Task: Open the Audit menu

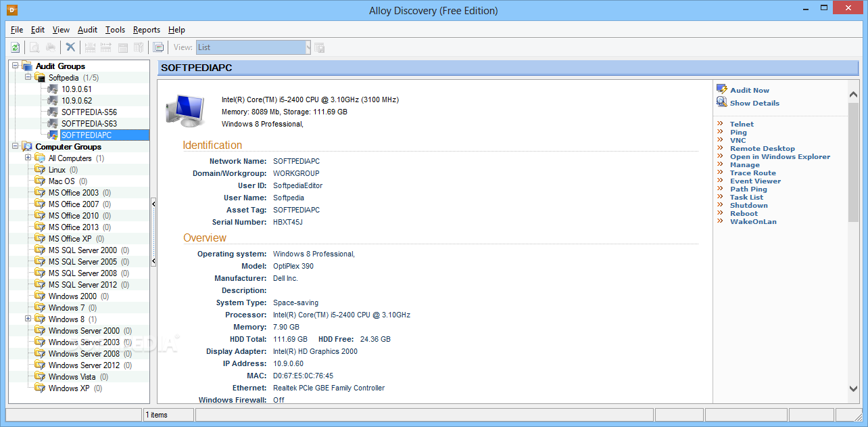Action: (87, 30)
